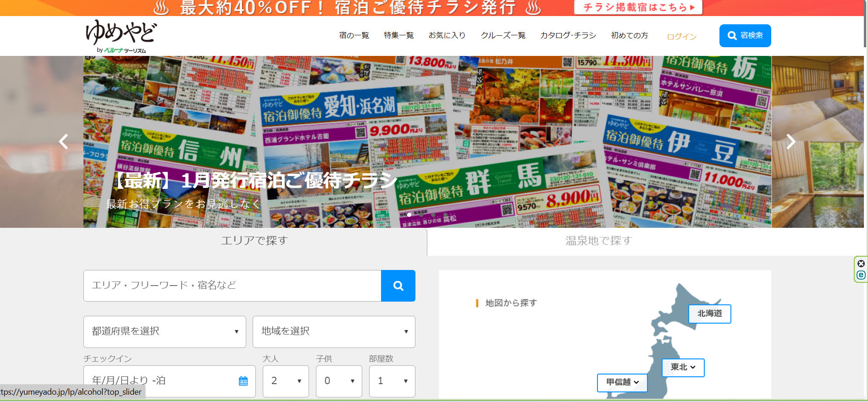Open 宿の一覧 in the navigation menu

click(354, 36)
